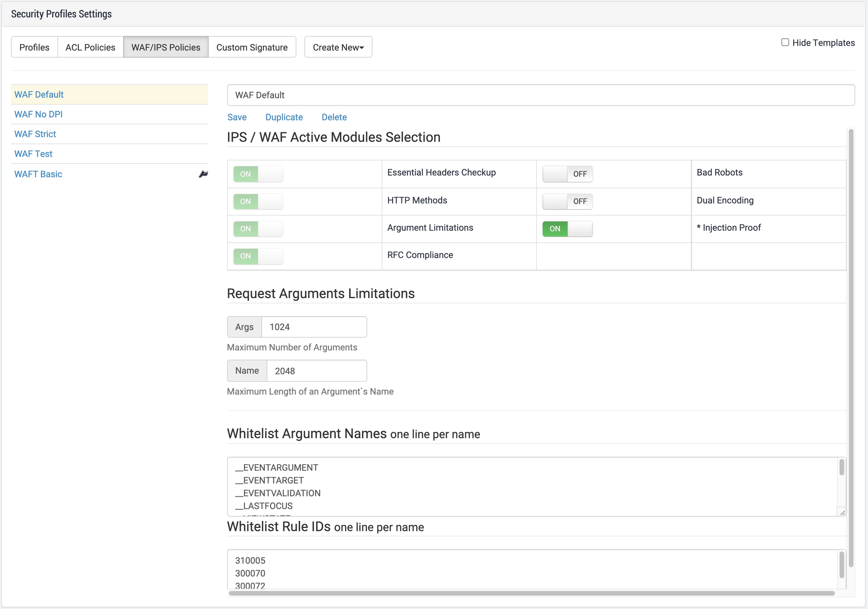Toggle Essential Headers Checkup switch
This screenshot has width=868, height=609.
258,174
